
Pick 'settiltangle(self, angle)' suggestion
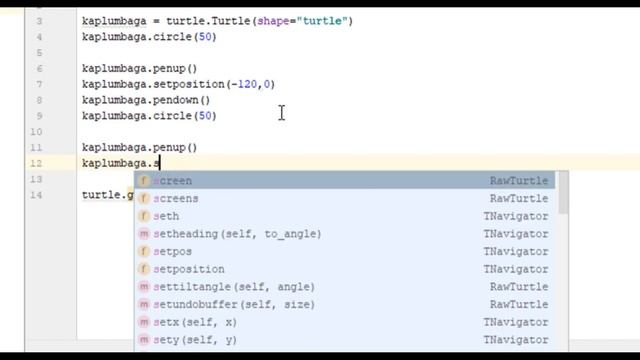coord(344,287)
